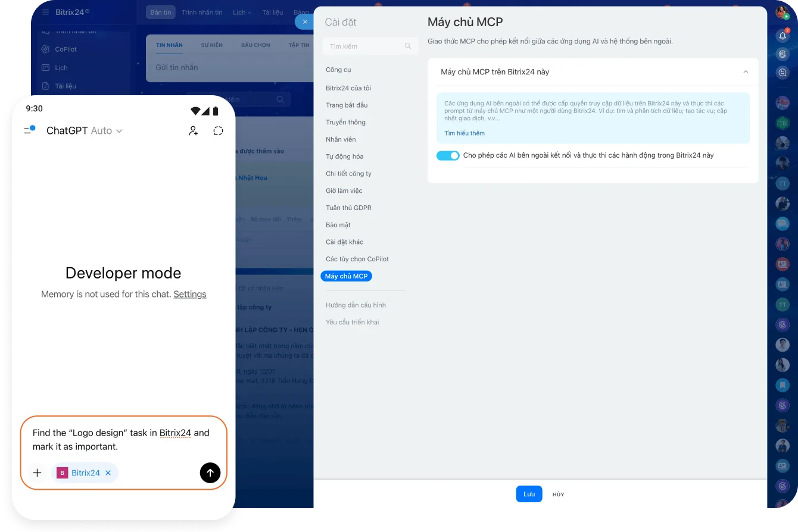Close the settings slider with the blue X
798x532 pixels.
(305, 21)
